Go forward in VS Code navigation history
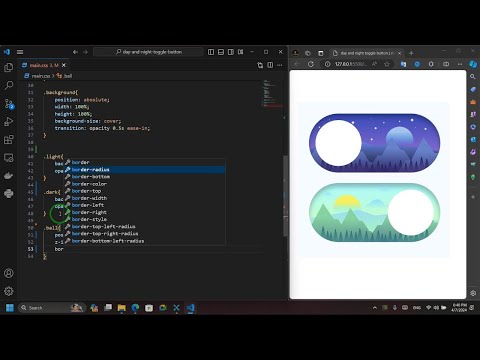 (x=85, y=52)
